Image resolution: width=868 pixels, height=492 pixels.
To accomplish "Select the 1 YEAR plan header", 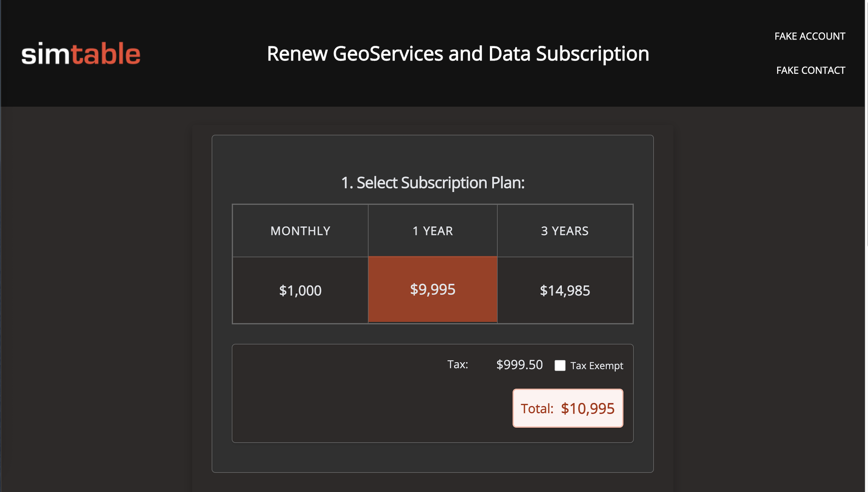I will click(432, 231).
